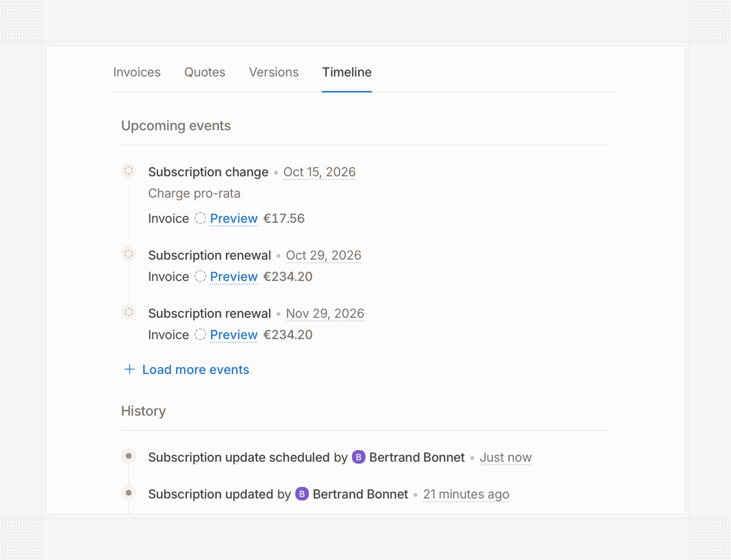Click draft status icon beside €17.56 Preview
This screenshot has width=731, height=560.
point(200,218)
